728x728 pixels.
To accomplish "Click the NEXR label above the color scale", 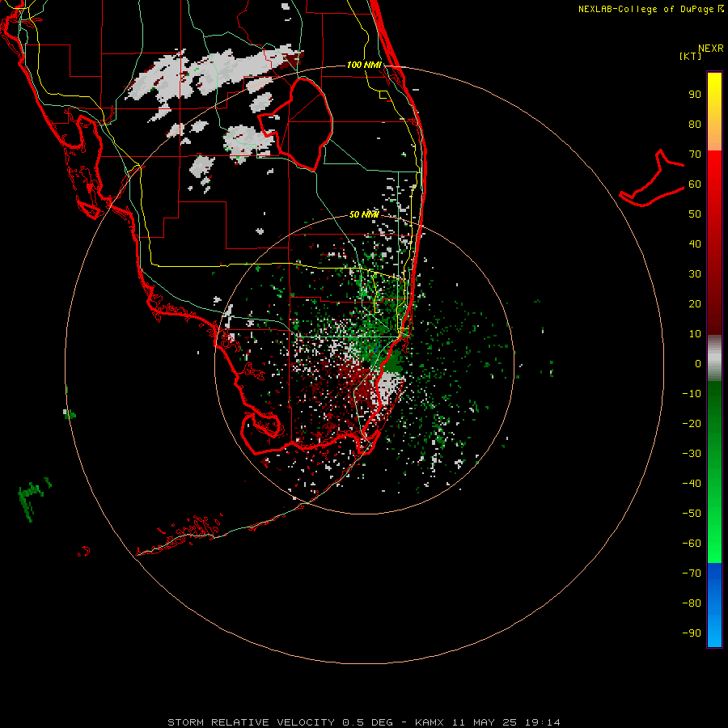I will coord(710,49).
